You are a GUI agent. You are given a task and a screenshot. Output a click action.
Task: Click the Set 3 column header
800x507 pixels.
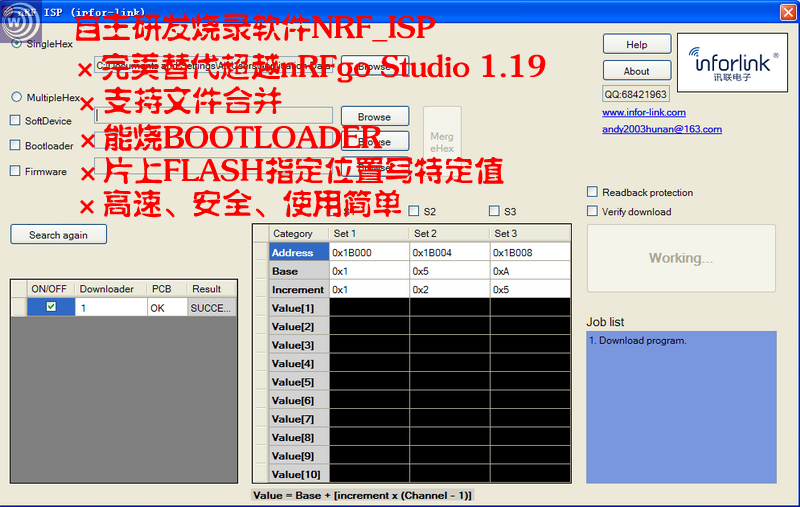[530, 233]
